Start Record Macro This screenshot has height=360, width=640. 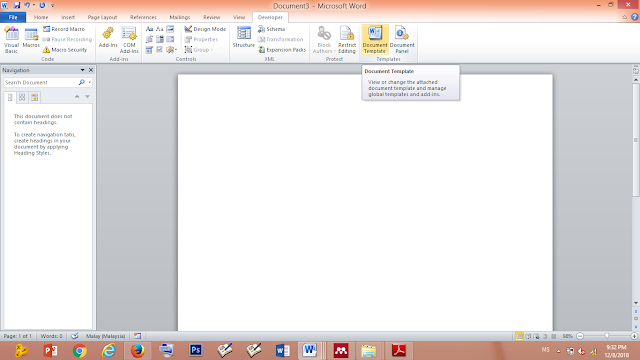pos(64,29)
